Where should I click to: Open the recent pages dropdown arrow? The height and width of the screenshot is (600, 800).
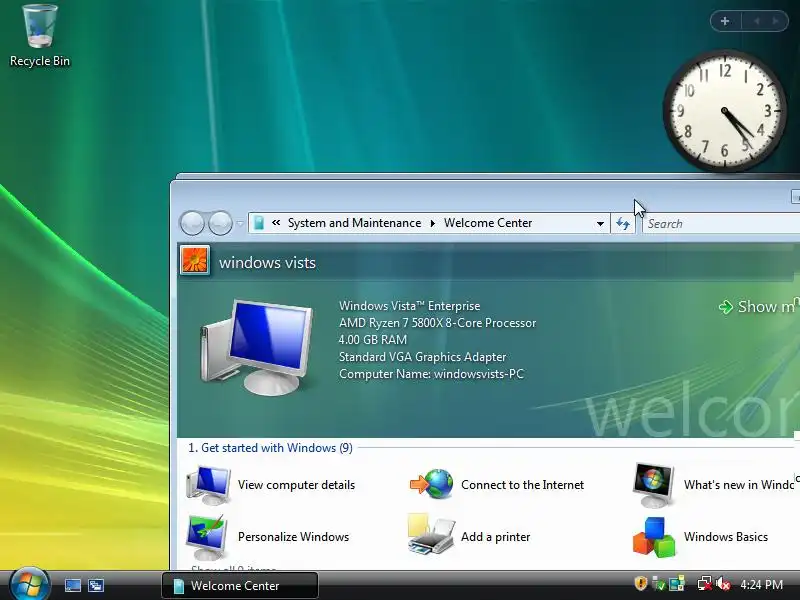pos(240,223)
